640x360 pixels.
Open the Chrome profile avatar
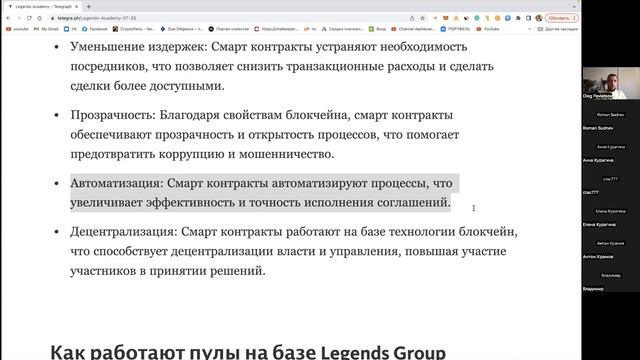(x=539, y=18)
